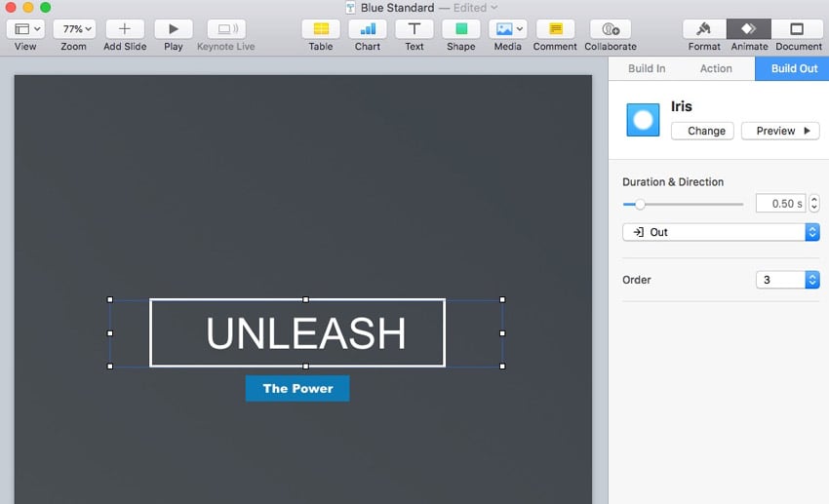Click the Shape insert icon
This screenshot has width=829, height=504.
461,29
